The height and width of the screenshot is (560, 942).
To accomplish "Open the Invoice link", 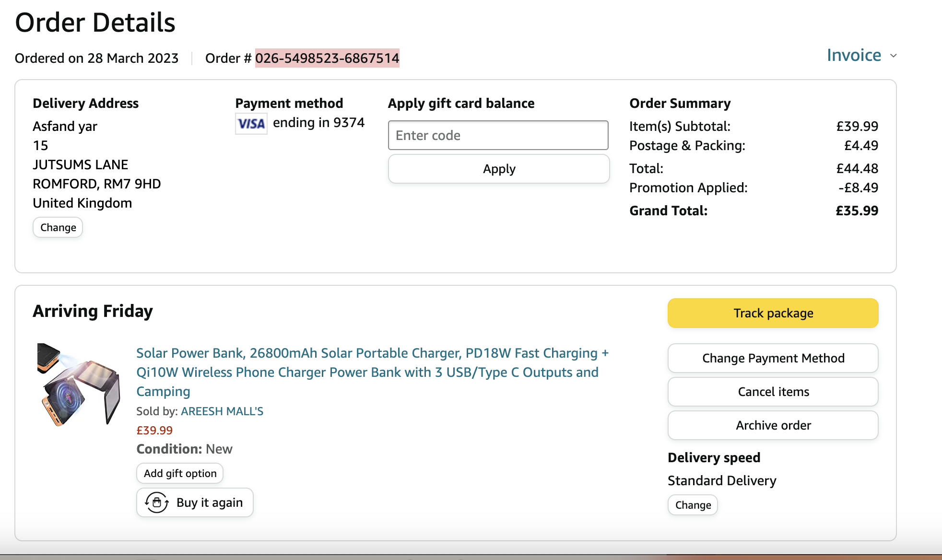I will pos(854,56).
